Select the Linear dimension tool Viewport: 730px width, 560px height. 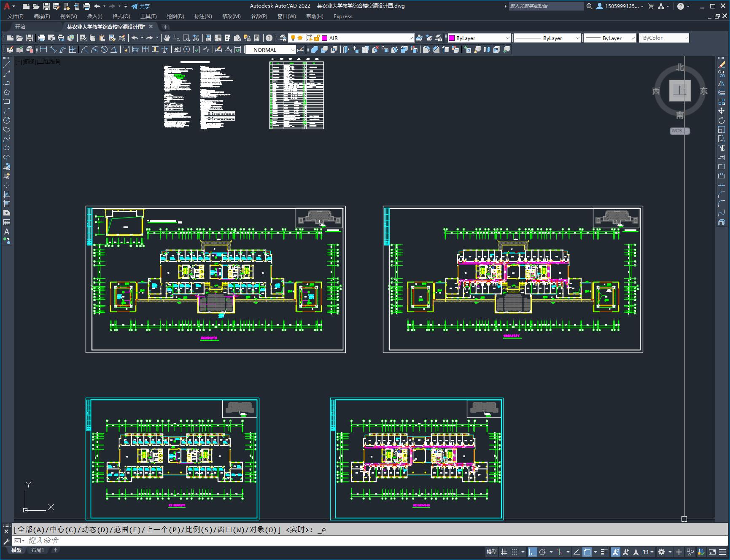[x=43, y=50]
